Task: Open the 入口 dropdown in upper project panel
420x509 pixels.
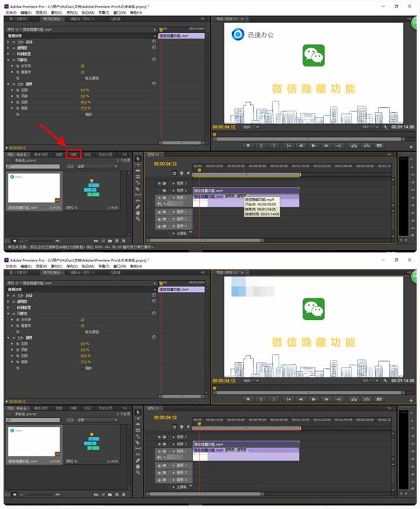Action: click(97, 166)
